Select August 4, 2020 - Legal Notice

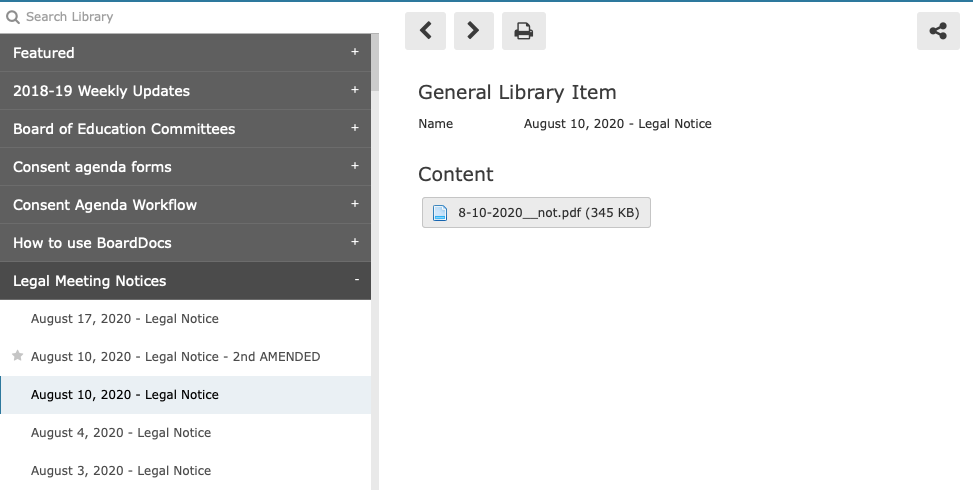pyautogui.click(x=186, y=433)
